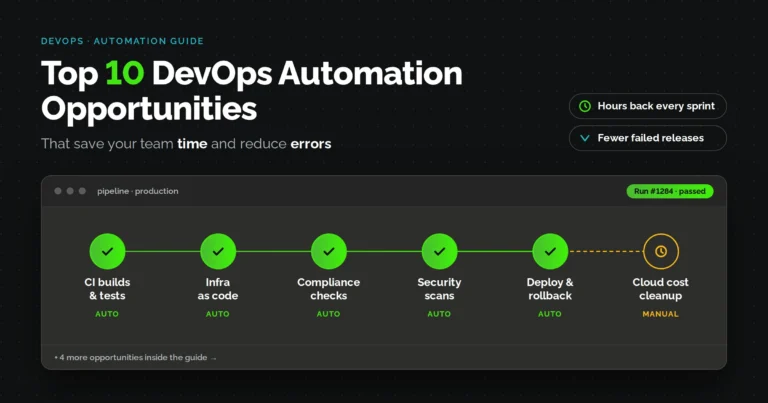Click the Cloud cost cleanup clock circle
The image size is (768, 403).
[661, 251]
